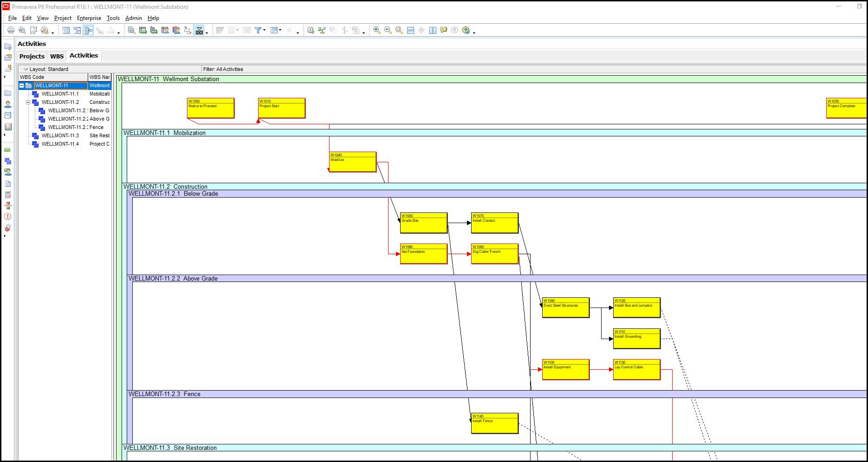The image size is (868, 462).
Task: Select the W1050 Grade Site activity box
Action: (424, 223)
